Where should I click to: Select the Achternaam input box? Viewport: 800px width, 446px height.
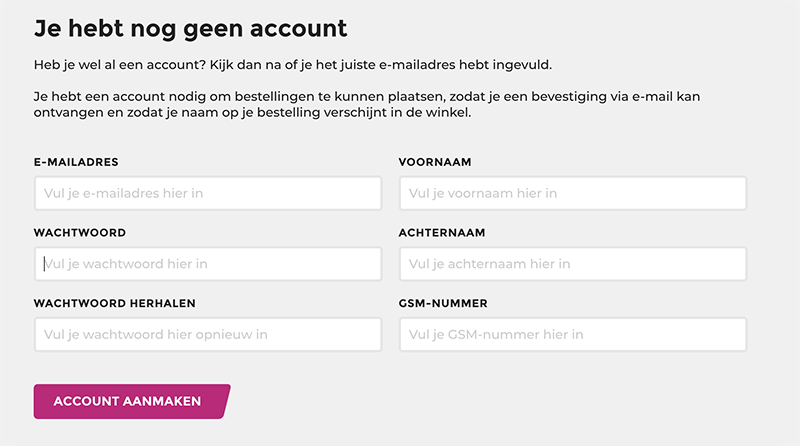click(572, 264)
